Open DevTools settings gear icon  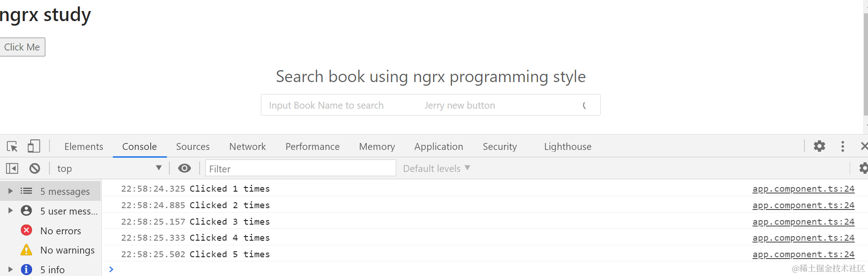819,146
